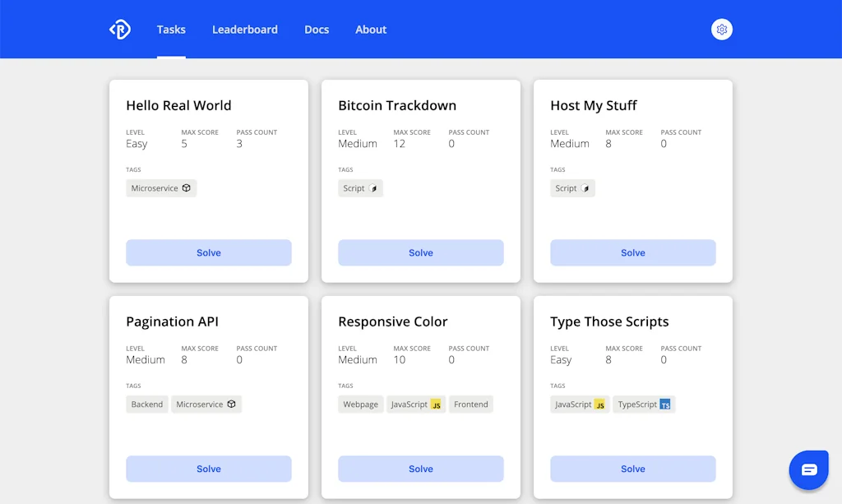Switch to the Leaderboard tab

pyautogui.click(x=245, y=30)
